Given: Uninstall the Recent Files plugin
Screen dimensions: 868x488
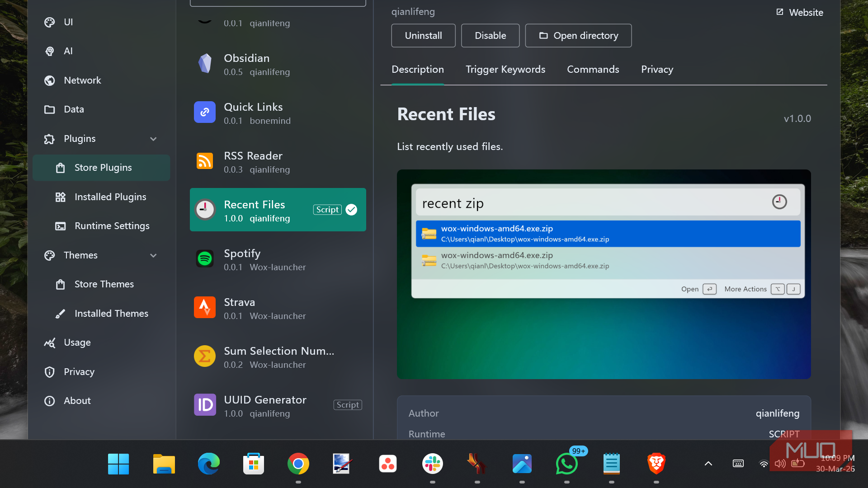Looking at the screenshot, I should pos(423,36).
